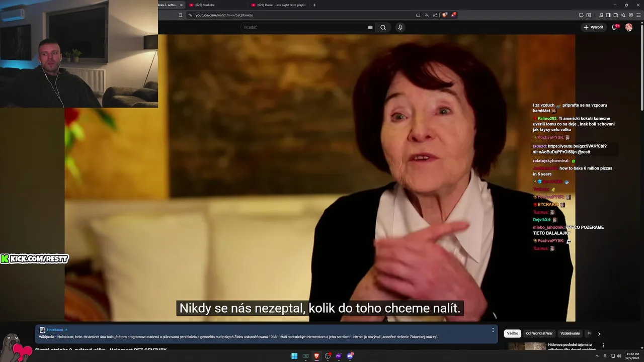The height and width of the screenshot is (362, 644).
Task: Select the Vzdelávanie filter chip
Action: click(570, 333)
